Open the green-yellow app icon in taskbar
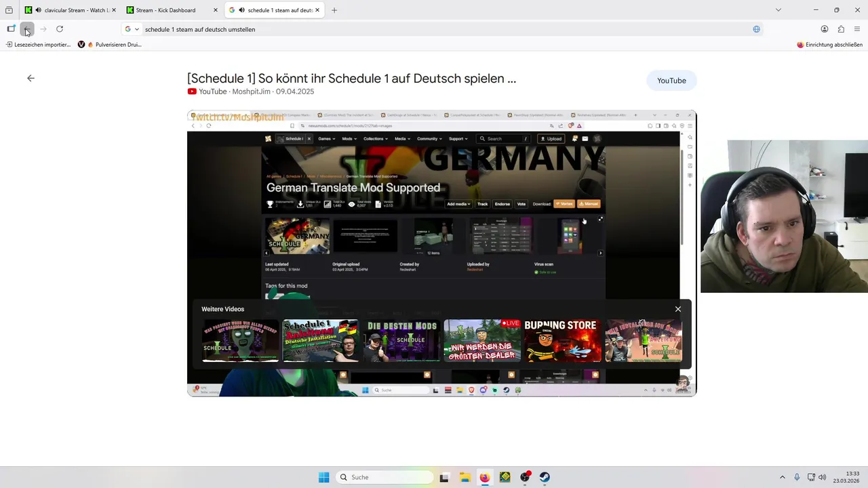 (505, 477)
